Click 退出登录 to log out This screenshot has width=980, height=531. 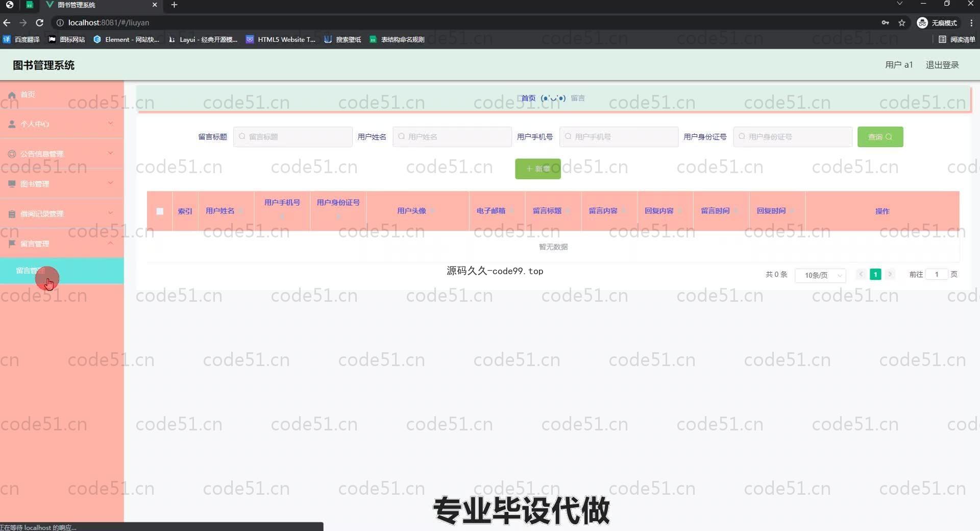[942, 65]
